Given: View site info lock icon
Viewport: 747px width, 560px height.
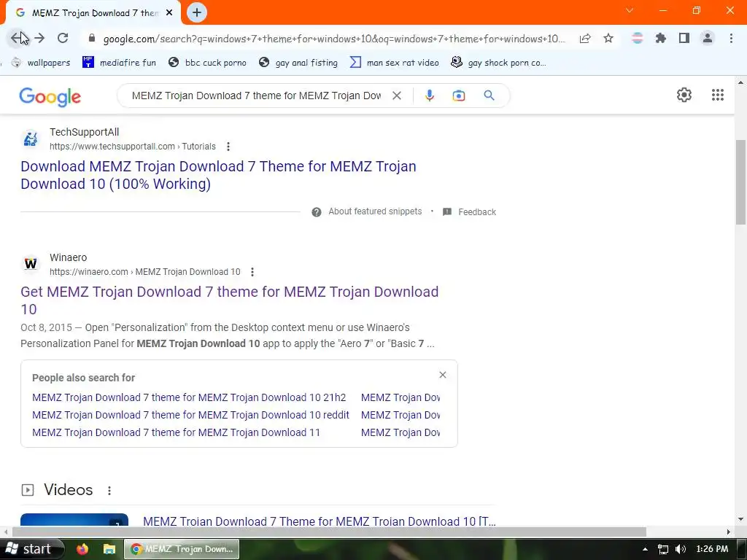Looking at the screenshot, I should [x=92, y=38].
